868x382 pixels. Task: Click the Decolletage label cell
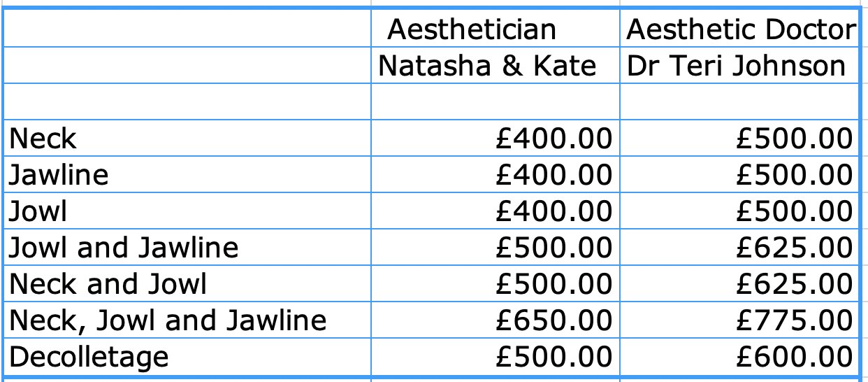click(x=89, y=357)
